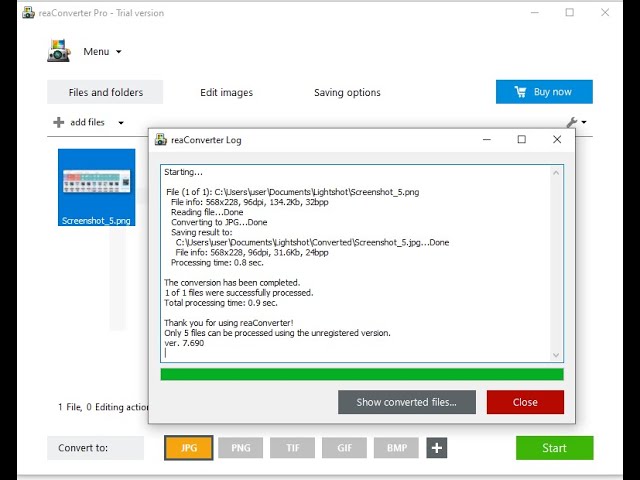Pick BMP output format
The height and width of the screenshot is (480, 640).
pos(396,448)
